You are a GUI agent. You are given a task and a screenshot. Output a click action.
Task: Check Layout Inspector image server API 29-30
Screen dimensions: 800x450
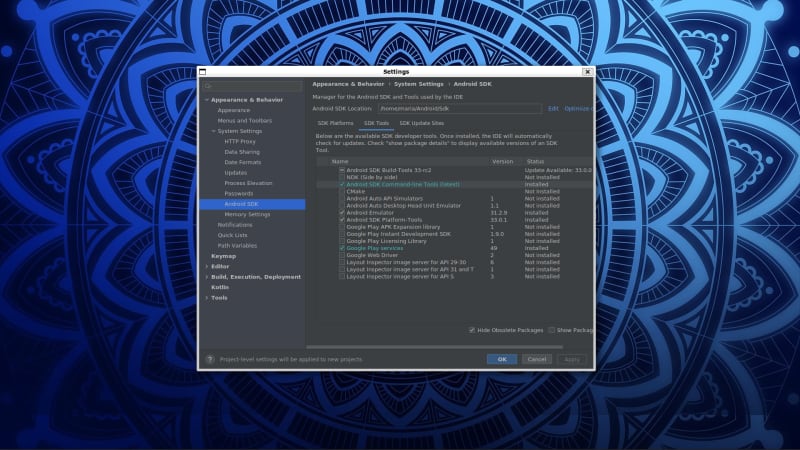pyautogui.click(x=342, y=263)
